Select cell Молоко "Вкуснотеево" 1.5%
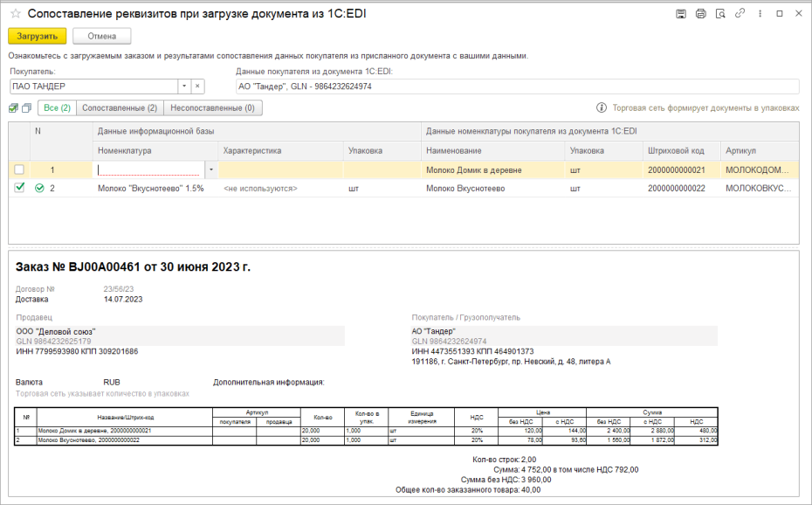Image resolution: width=812 pixels, height=505 pixels. point(155,189)
